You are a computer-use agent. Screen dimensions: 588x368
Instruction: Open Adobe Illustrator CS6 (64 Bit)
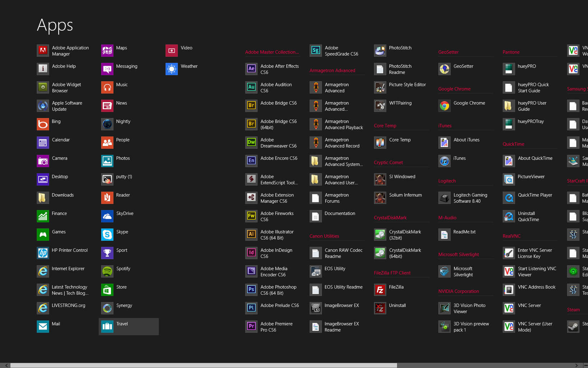coord(273,235)
